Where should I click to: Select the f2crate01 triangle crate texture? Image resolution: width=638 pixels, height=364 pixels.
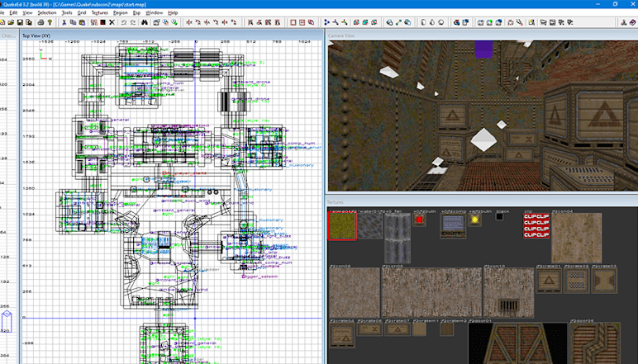click(x=549, y=281)
